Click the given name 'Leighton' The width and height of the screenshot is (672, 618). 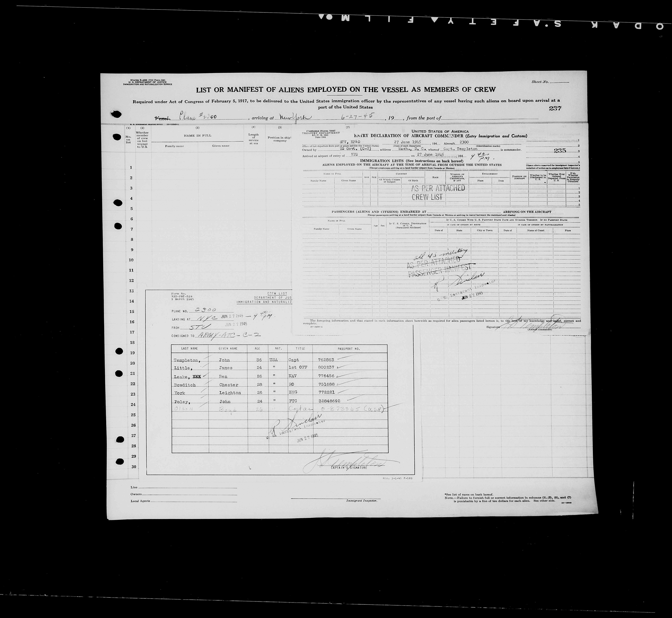point(230,393)
